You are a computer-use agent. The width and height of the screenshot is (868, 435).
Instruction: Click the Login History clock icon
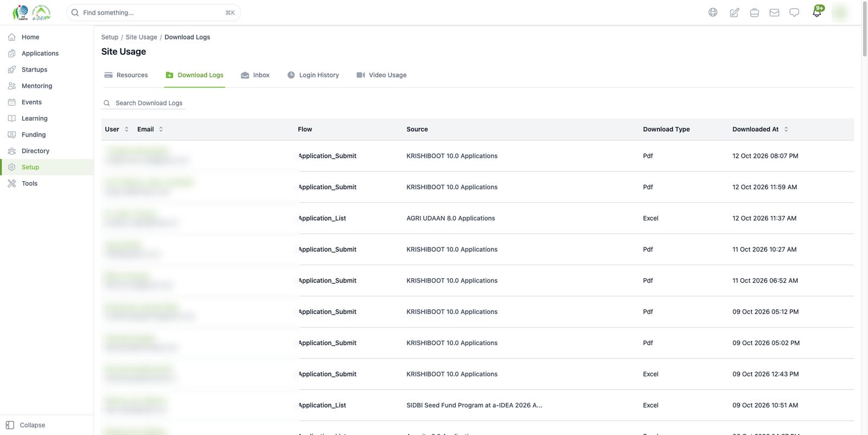tap(291, 75)
